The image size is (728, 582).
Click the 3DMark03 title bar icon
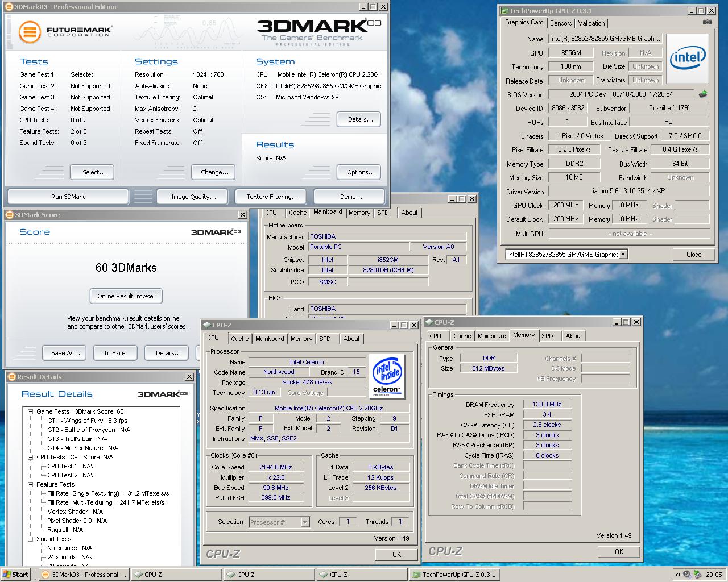9,7
